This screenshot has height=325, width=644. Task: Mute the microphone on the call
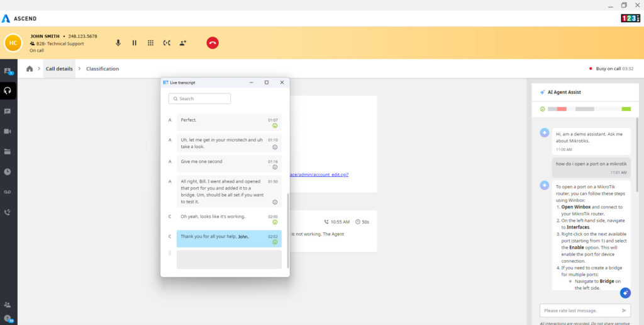(x=118, y=43)
